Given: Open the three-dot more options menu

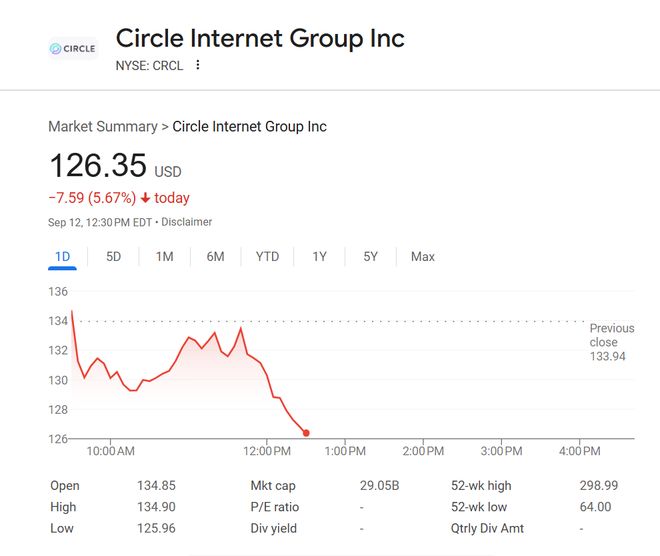Looking at the screenshot, I should pyautogui.click(x=198, y=65).
